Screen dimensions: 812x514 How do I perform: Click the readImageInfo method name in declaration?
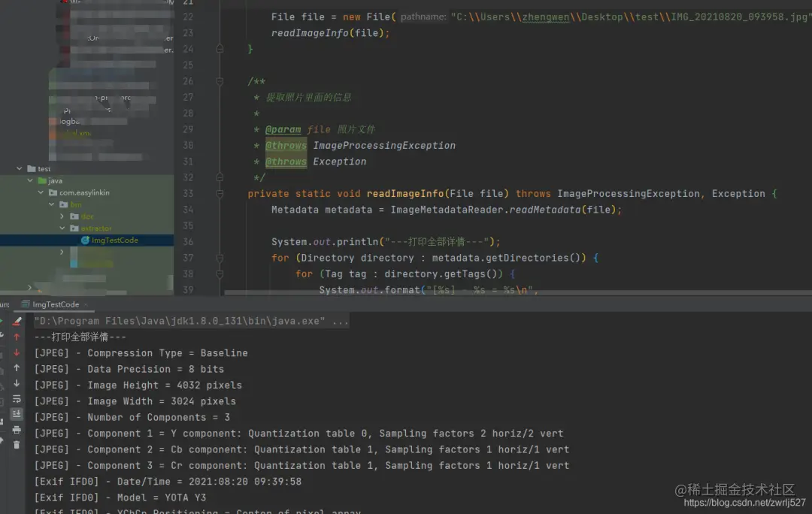pos(405,194)
